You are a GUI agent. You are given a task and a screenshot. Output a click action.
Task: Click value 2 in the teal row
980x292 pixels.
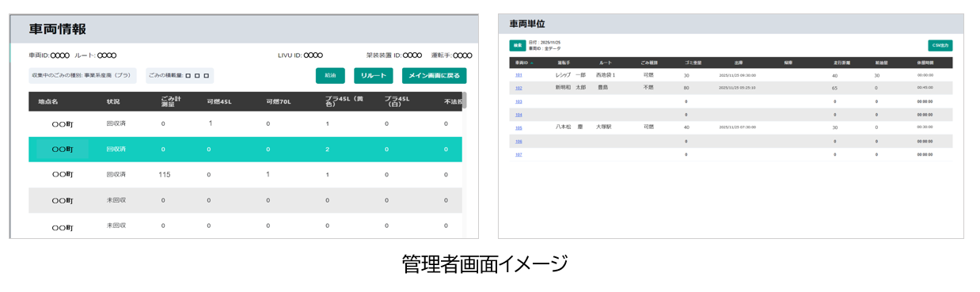click(x=327, y=149)
